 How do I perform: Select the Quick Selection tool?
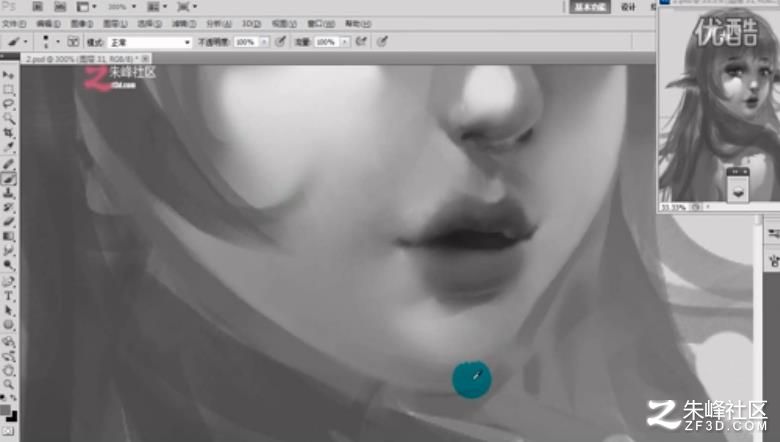[8, 118]
